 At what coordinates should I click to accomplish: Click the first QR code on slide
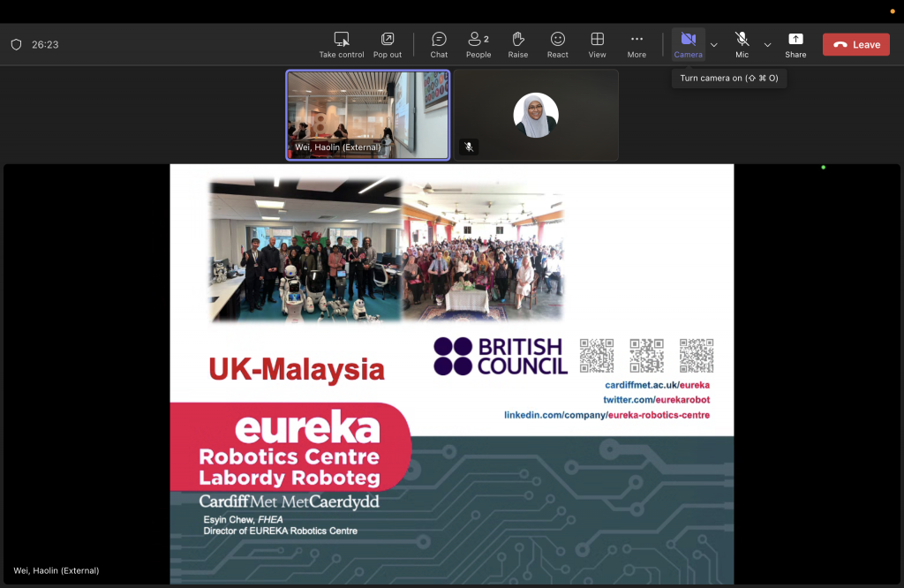(x=597, y=356)
